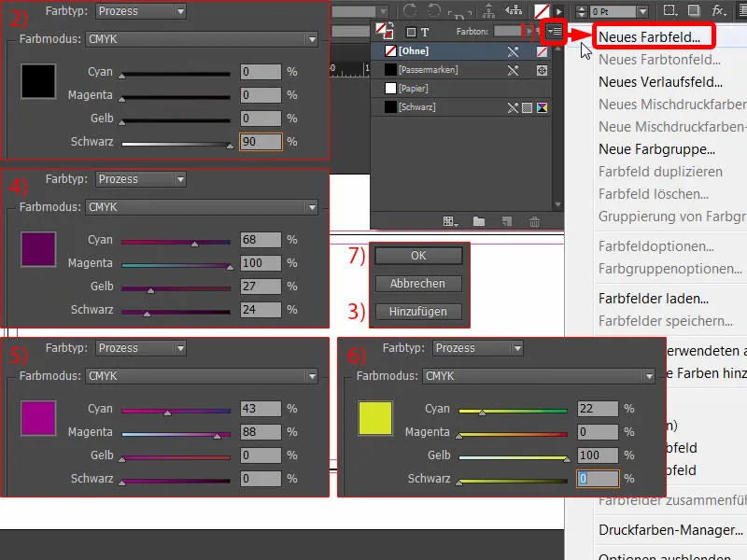Screen dimensions: 747x560
Task: Choose Farbfelder laden... from the menu
Action: 654,299
